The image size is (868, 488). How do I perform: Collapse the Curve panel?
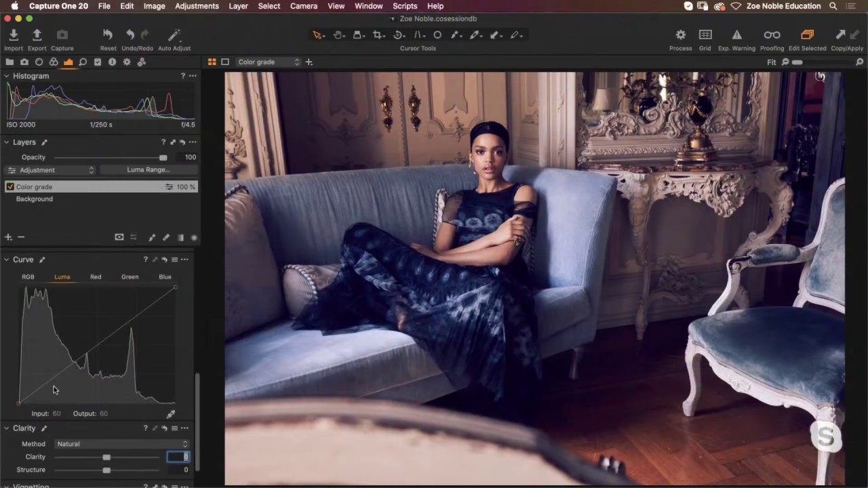click(x=7, y=260)
